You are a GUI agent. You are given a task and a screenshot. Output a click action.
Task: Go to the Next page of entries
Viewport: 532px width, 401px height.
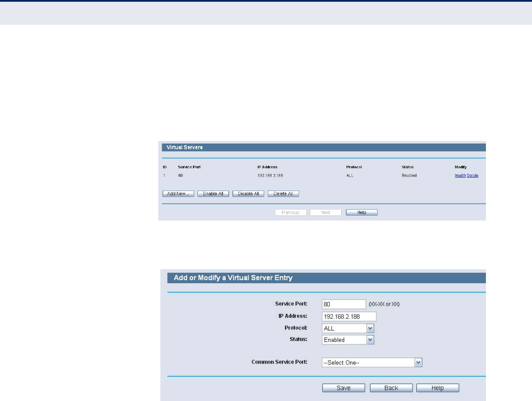point(326,212)
